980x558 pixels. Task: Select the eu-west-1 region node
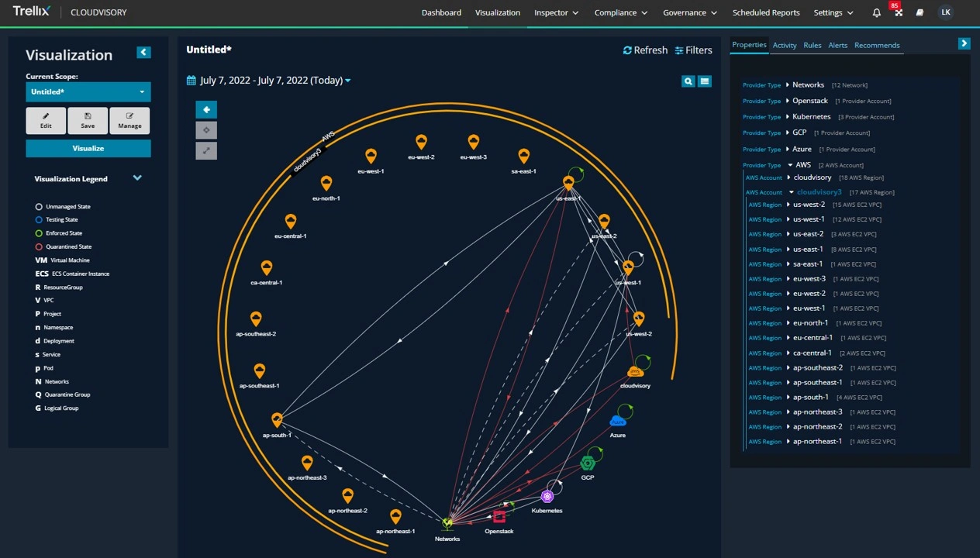[371, 157]
